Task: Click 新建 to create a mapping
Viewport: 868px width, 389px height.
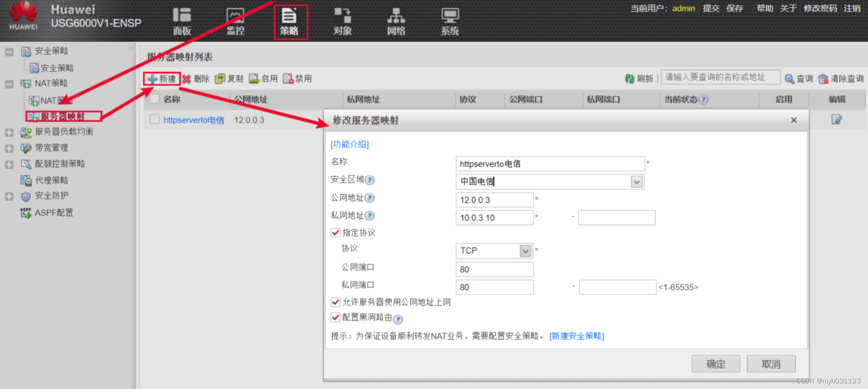Action: (162, 78)
